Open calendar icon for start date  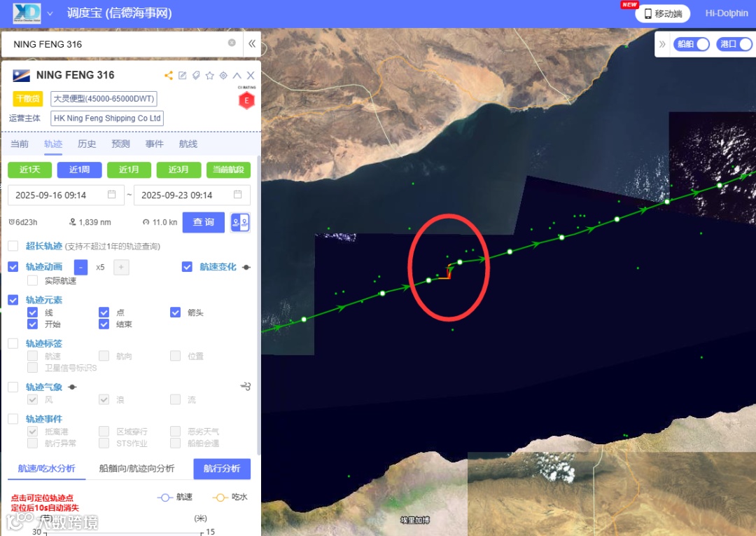point(112,194)
